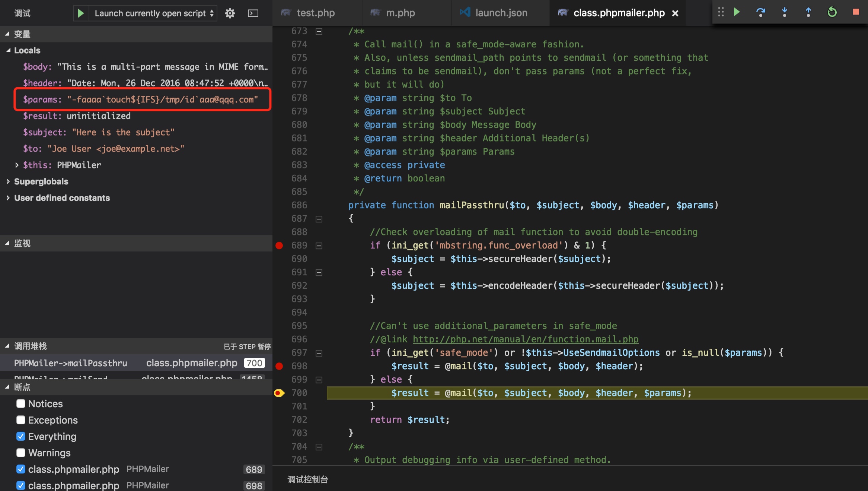
Task: Click line number 702 in the gutter
Action: pos(299,420)
